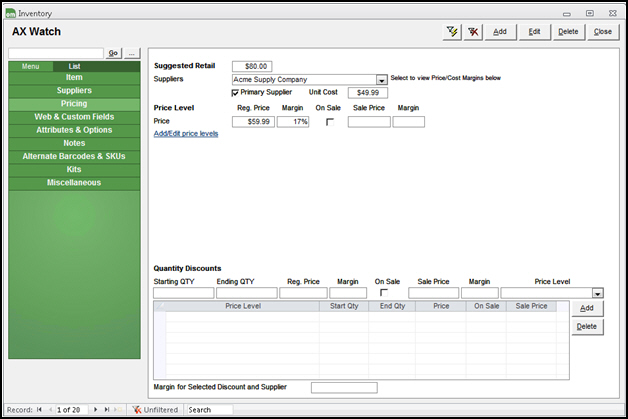Go to next record arrow
The height and width of the screenshot is (419, 628).
coord(95,409)
